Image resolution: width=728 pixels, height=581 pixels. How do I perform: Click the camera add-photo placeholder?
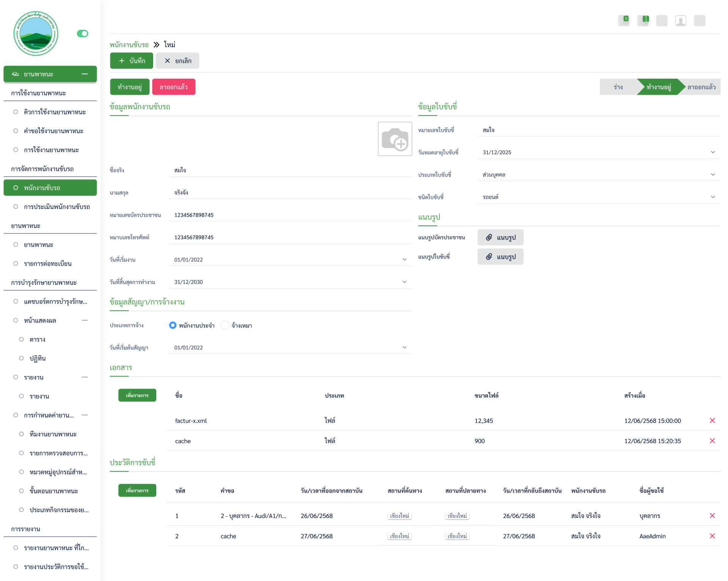pyautogui.click(x=395, y=139)
